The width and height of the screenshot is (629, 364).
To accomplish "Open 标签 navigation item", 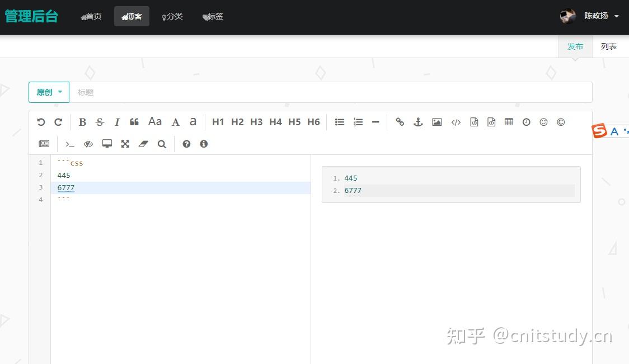I will [x=213, y=16].
